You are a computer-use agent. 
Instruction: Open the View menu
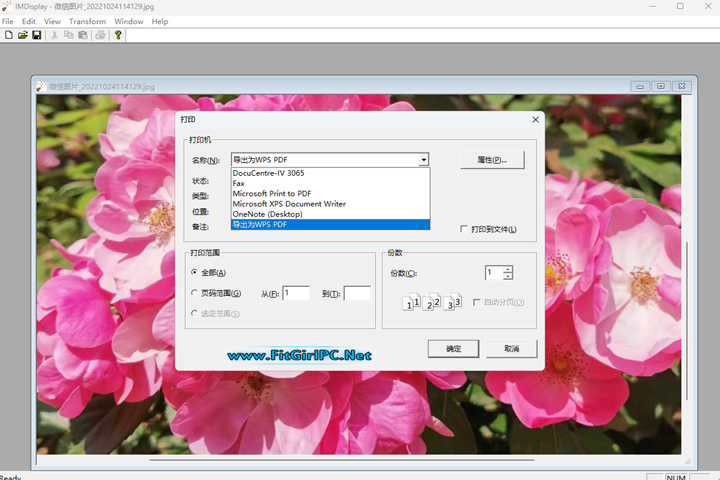click(52, 21)
